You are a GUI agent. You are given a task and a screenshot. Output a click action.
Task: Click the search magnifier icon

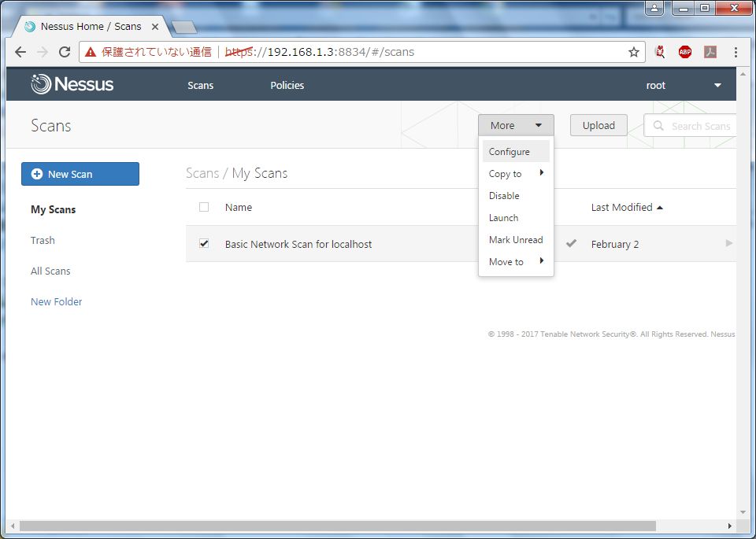[x=658, y=126]
